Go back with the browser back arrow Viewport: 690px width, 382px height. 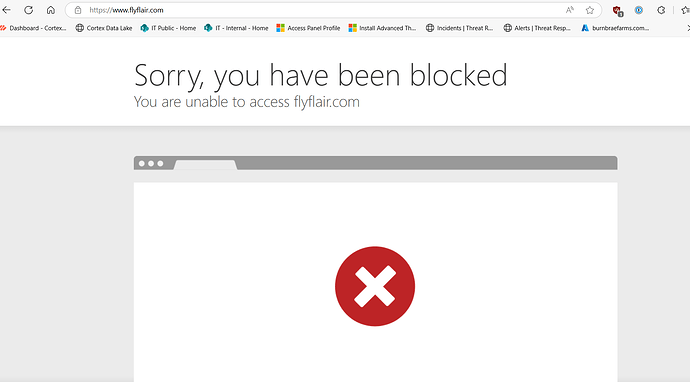pyautogui.click(x=6, y=10)
